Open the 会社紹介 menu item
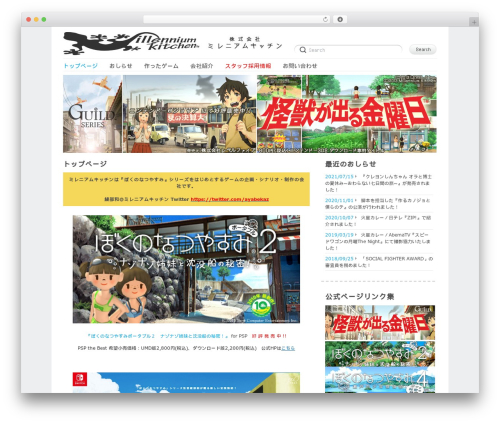Image resolution: width=500 pixels, height=423 pixels. [x=201, y=66]
